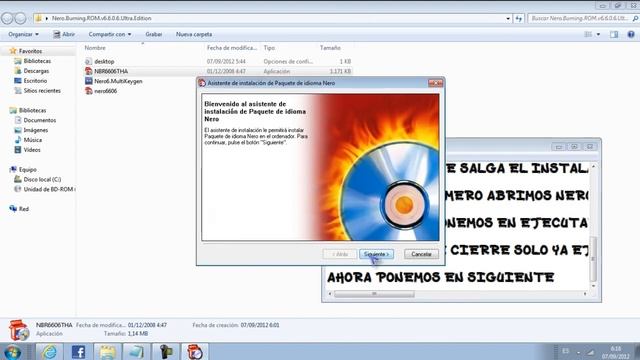Open Internet Explorer from the taskbar
This screenshot has height=360, width=640.
[x=49, y=351]
